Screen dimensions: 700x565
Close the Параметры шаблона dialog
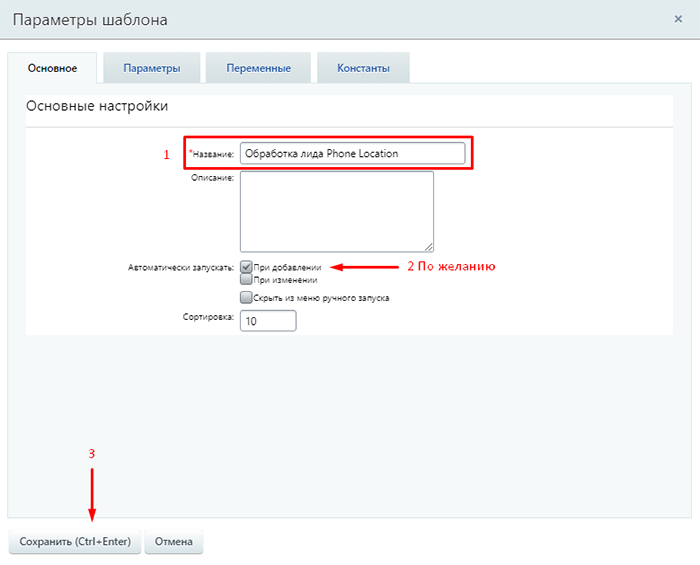(x=679, y=19)
